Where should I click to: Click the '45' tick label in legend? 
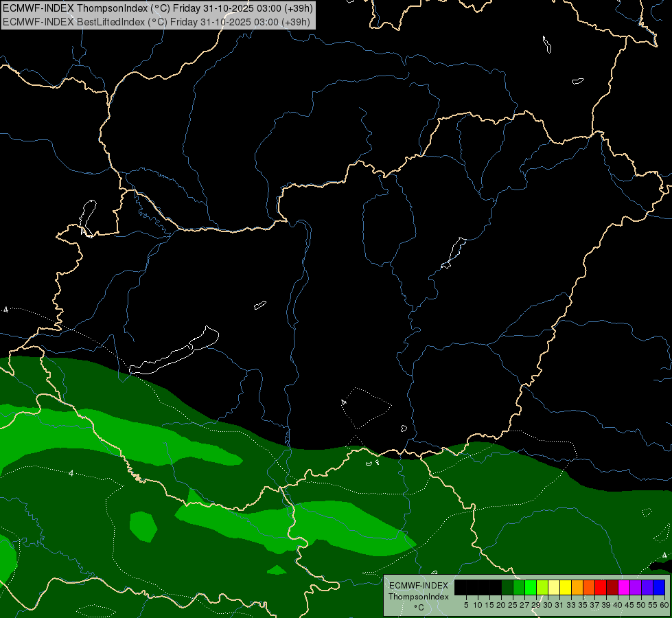(x=629, y=605)
